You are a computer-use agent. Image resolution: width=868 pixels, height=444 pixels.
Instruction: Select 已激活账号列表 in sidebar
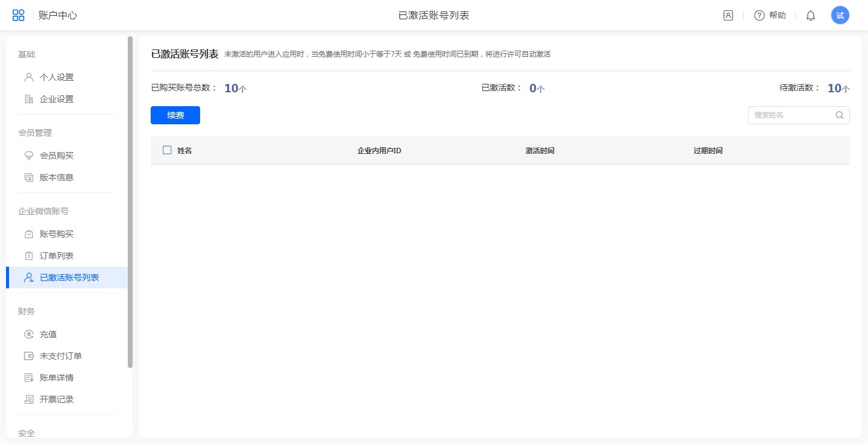69,277
